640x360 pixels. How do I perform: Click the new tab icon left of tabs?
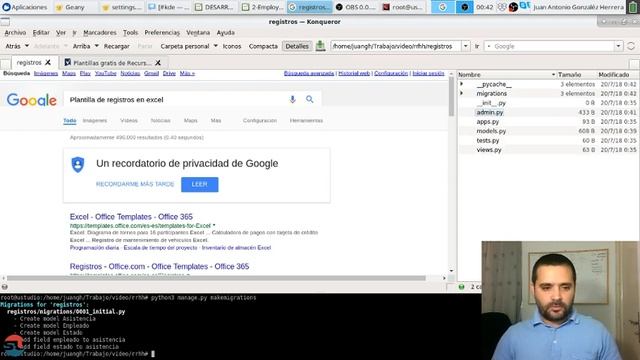pyautogui.click(x=5, y=63)
